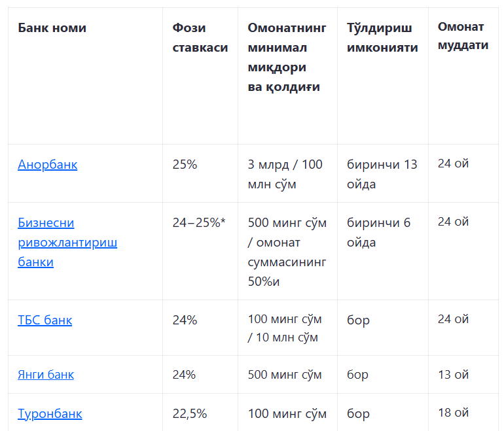504x431 pixels.
Task: Click the Тўлдириш имконияти column header
Action: click(382, 37)
